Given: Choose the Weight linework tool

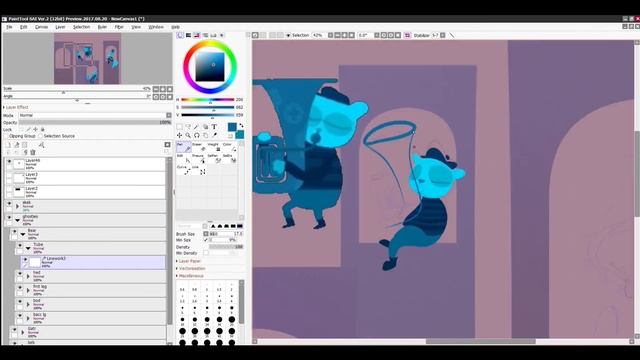Looking at the screenshot, I should (x=214, y=147).
